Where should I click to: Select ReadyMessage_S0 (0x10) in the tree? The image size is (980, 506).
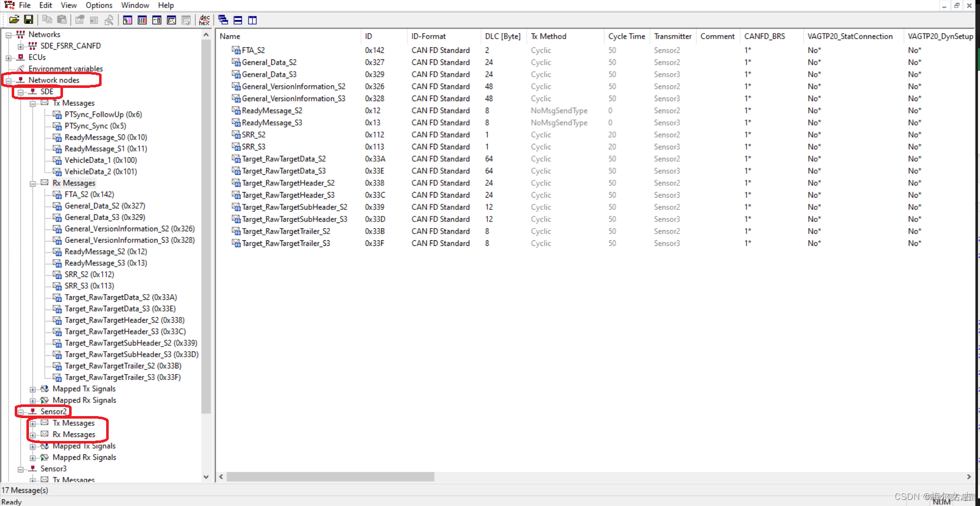[x=106, y=137]
